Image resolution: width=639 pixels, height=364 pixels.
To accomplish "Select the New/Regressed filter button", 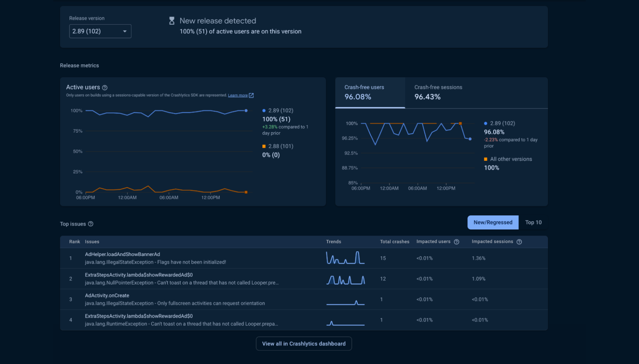I will [493, 222].
